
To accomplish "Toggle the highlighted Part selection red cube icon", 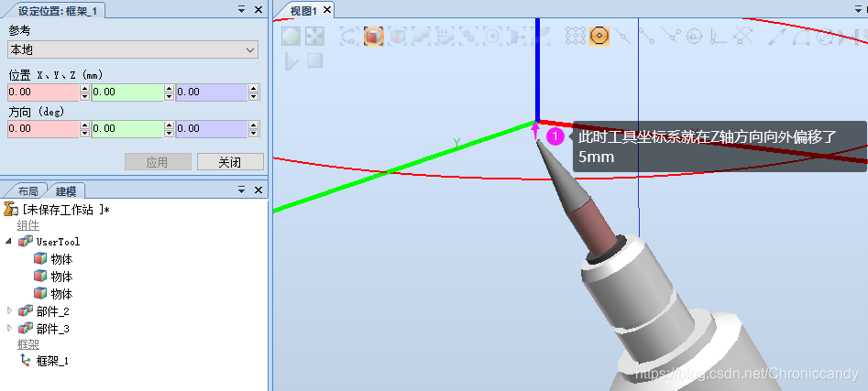I will (374, 36).
